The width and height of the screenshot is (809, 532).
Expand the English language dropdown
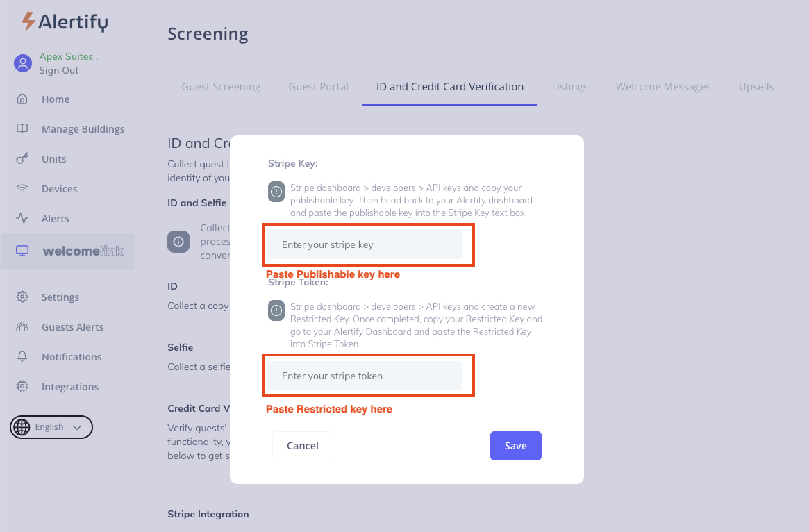pyautogui.click(x=51, y=427)
